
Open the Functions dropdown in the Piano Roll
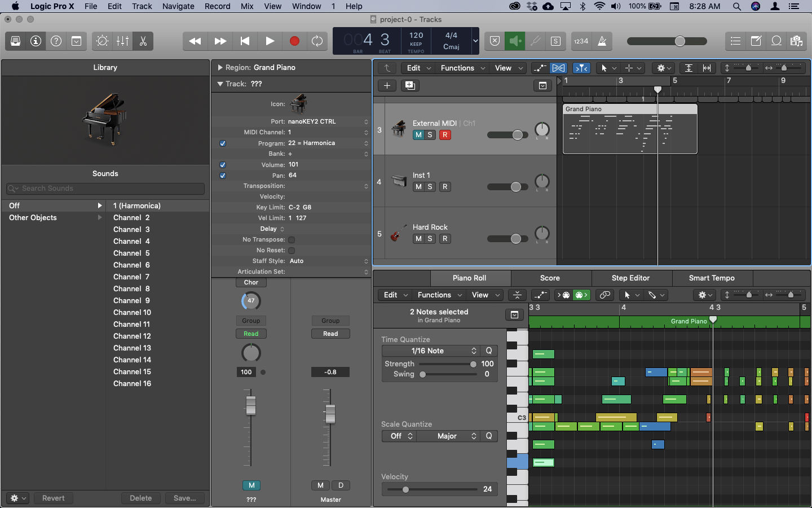tap(439, 295)
